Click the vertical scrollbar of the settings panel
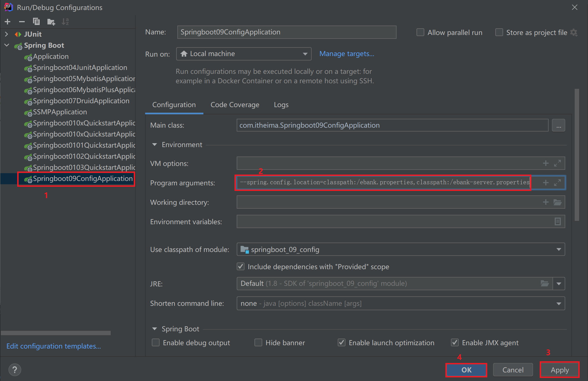The width and height of the screenshot is (588, 381). point(577,155)
